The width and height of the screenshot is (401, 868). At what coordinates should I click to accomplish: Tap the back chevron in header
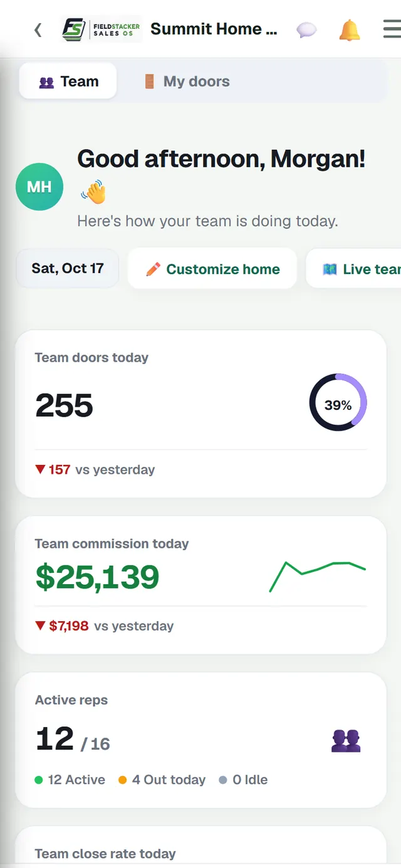pyautogui.click(x=38, y=29)
